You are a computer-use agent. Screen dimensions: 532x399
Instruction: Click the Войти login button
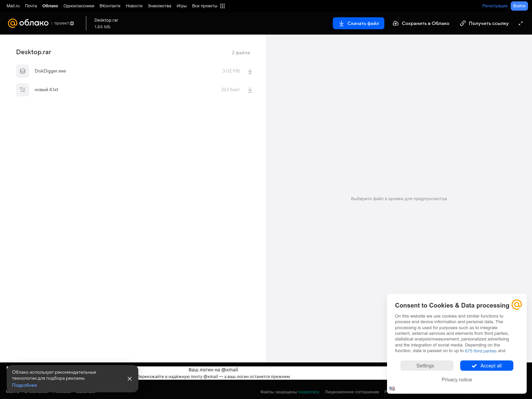[519, 6]
